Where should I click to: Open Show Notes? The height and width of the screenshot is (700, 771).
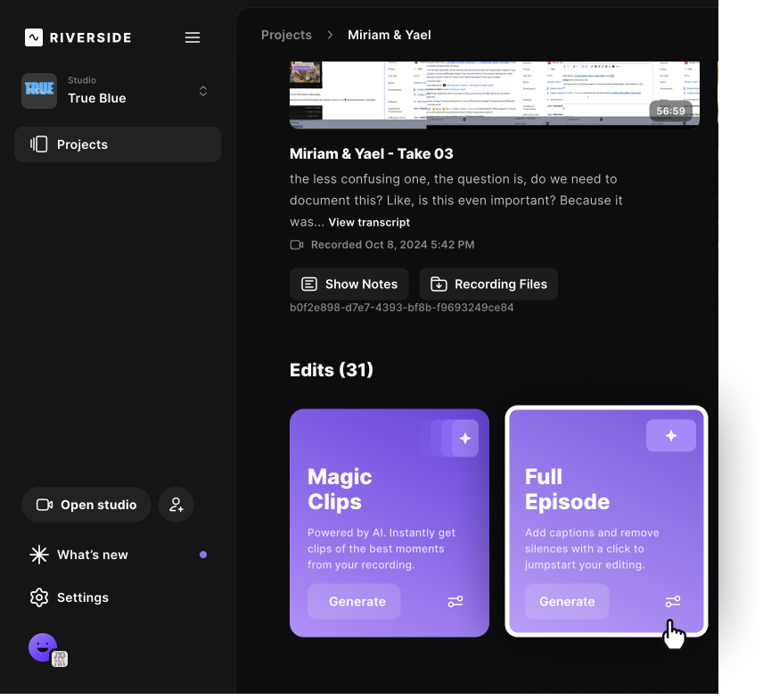pos(349,284)
